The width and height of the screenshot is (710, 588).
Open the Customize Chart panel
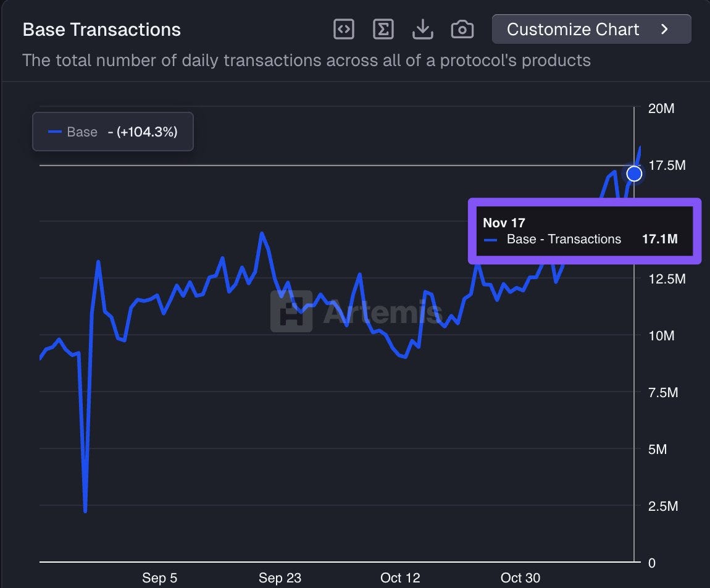(591, 29)
